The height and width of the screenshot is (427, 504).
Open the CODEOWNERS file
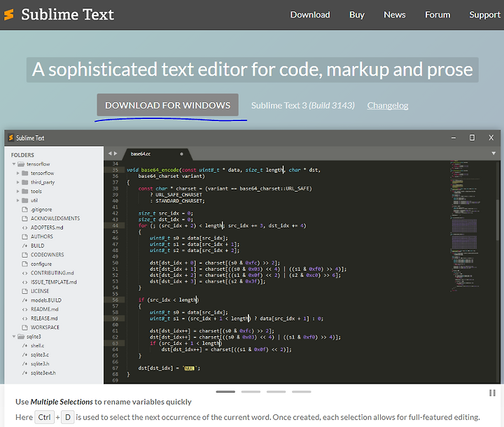click(48, 255)
